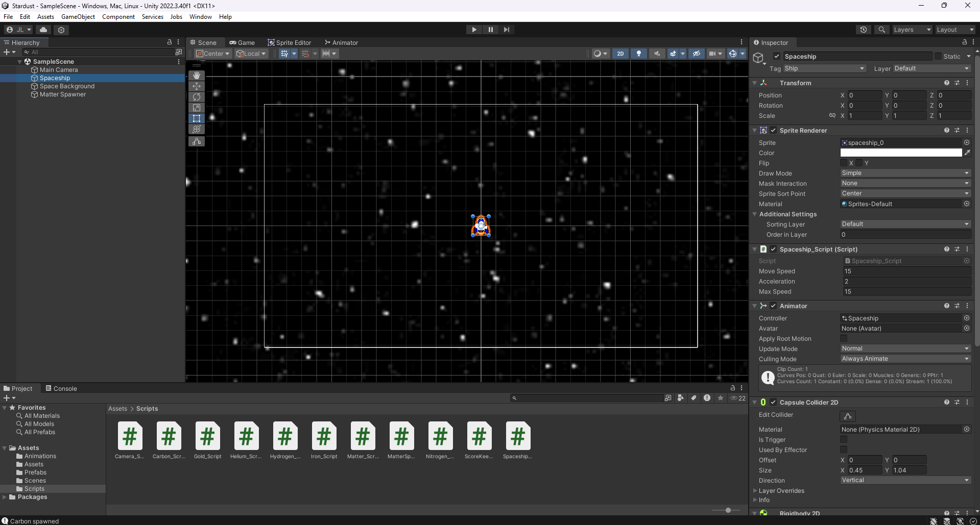Open Undo History from top toolbar
This screenshot has height=525, width=980.
pyautogui.click(x=863, y=30)
